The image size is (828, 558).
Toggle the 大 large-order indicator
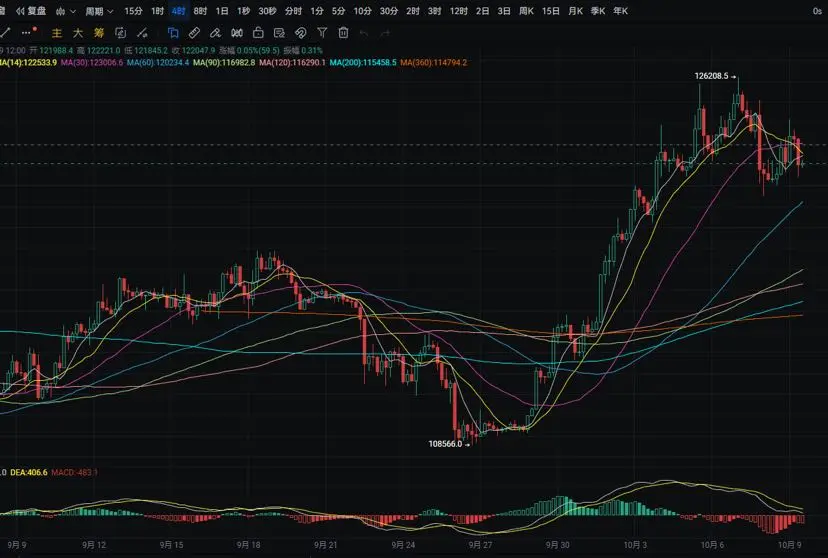pyautogui.click(x=78, y=33)
